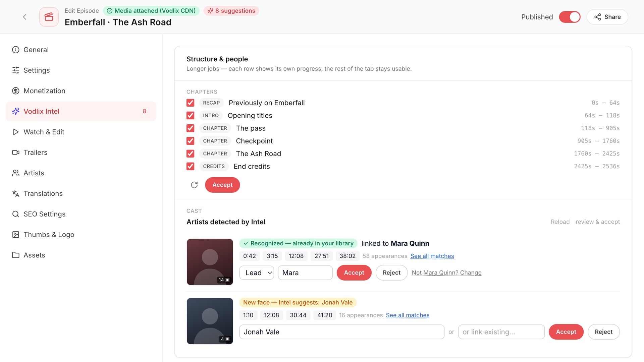Viewport: 644px width, 362px height.
Task: Regenerate chapters with the refresh icon
Action: click(x=194, y=185)
